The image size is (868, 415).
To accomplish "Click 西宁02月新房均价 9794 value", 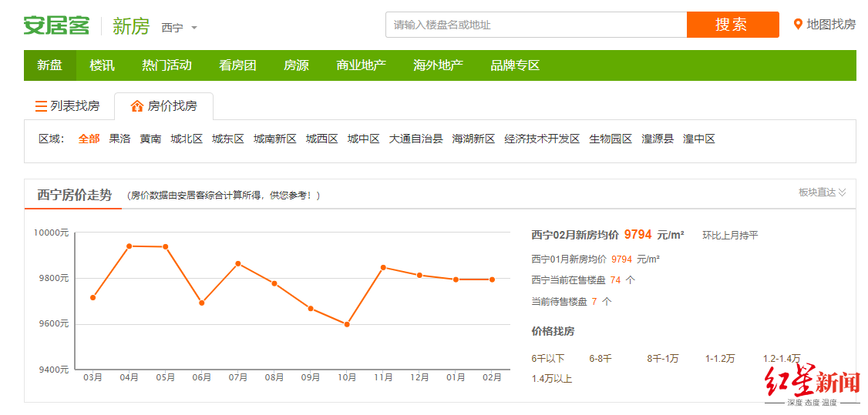I will [638, 235].
